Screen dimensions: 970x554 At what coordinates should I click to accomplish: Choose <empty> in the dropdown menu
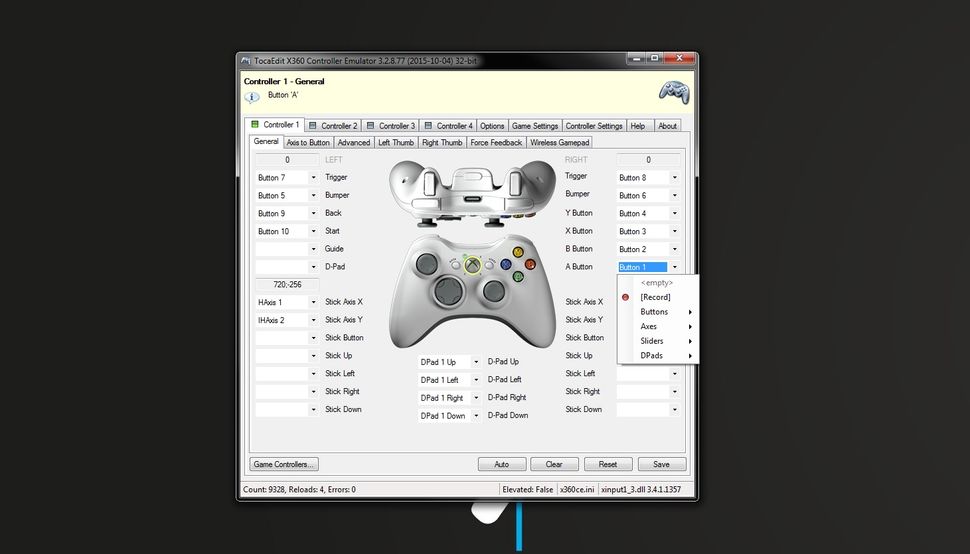658,283
